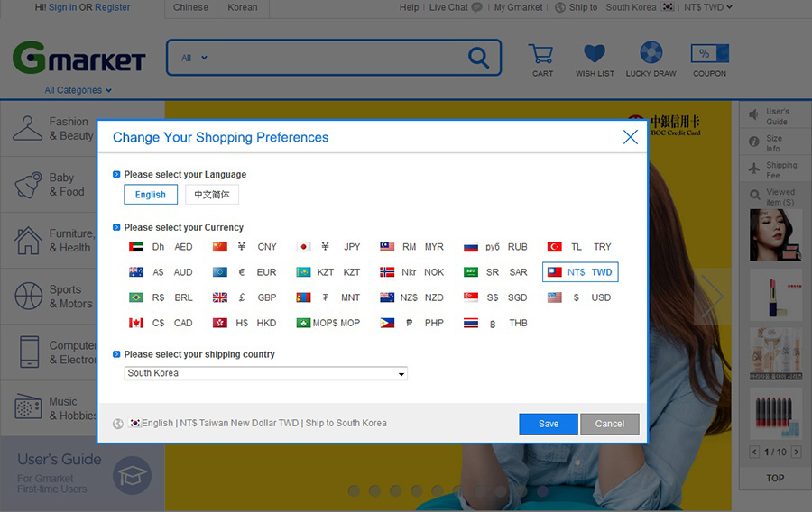Open Shipping Fee in right sidebar
Viewport: 812px width, 512px height.
coord(775,170)
